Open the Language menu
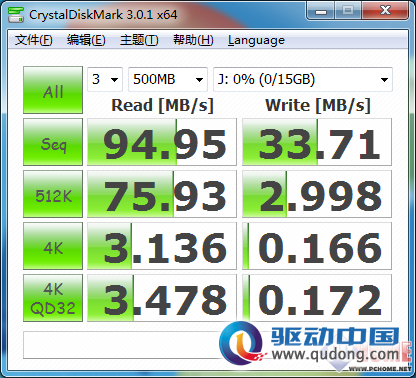Screen dimensions: 416x378 (256, 40)
